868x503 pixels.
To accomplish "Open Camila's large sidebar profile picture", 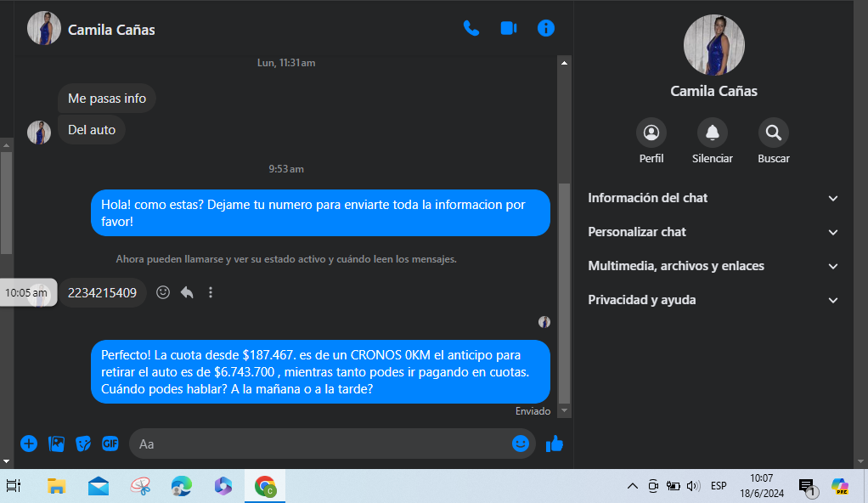I will [x=713, y=45].
